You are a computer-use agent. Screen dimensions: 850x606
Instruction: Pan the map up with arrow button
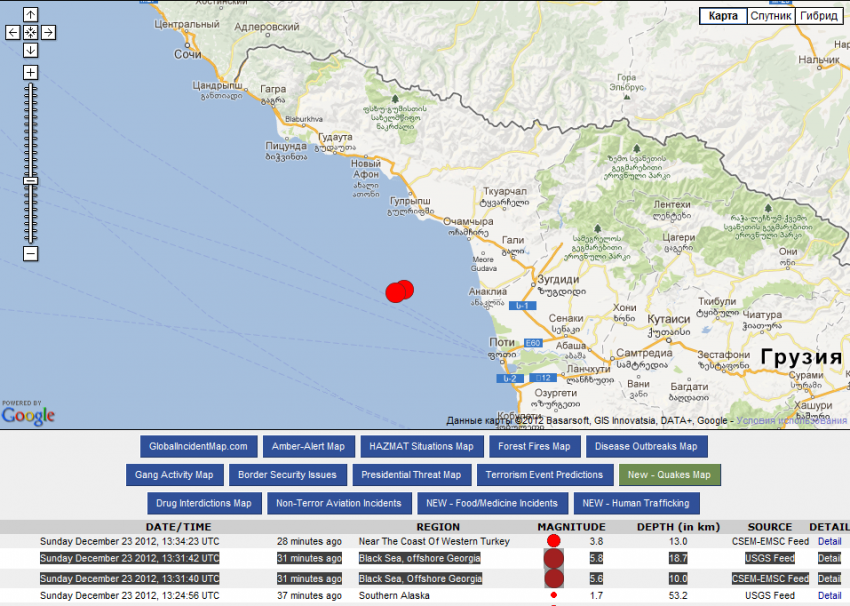tap(30, 15)
